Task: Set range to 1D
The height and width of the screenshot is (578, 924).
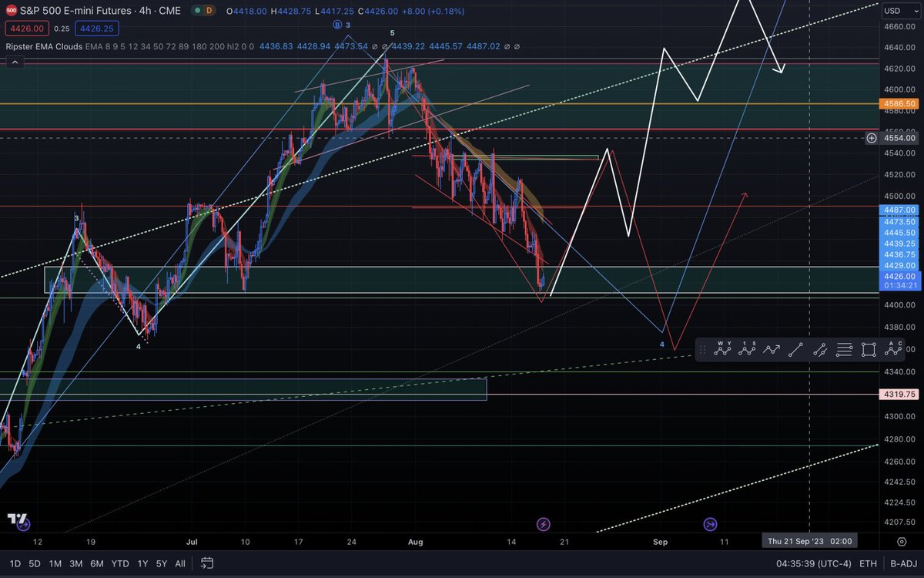Action: coord(15,563)
